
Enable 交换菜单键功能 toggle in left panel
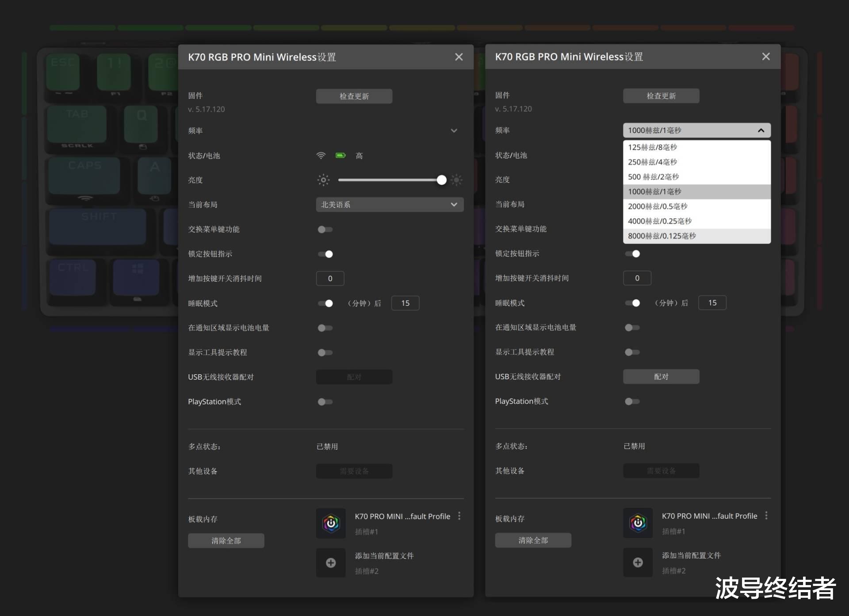(x=325, y=229)
